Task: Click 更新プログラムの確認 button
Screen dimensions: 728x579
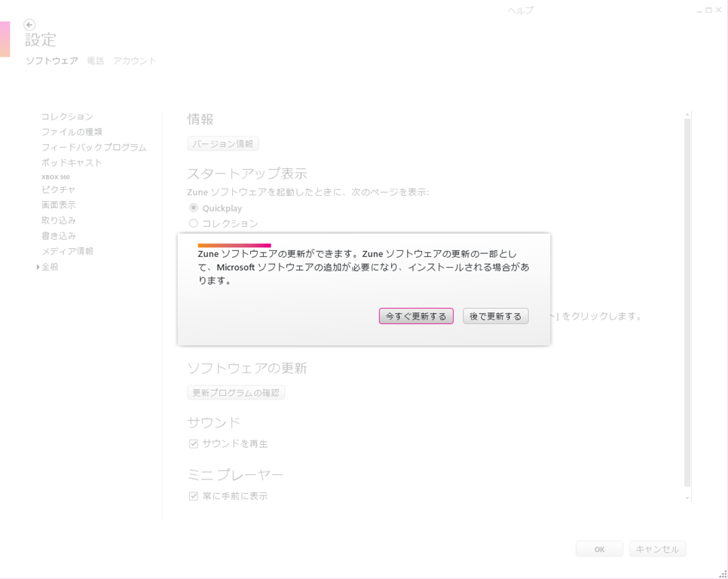Action: tap(236, 393)
